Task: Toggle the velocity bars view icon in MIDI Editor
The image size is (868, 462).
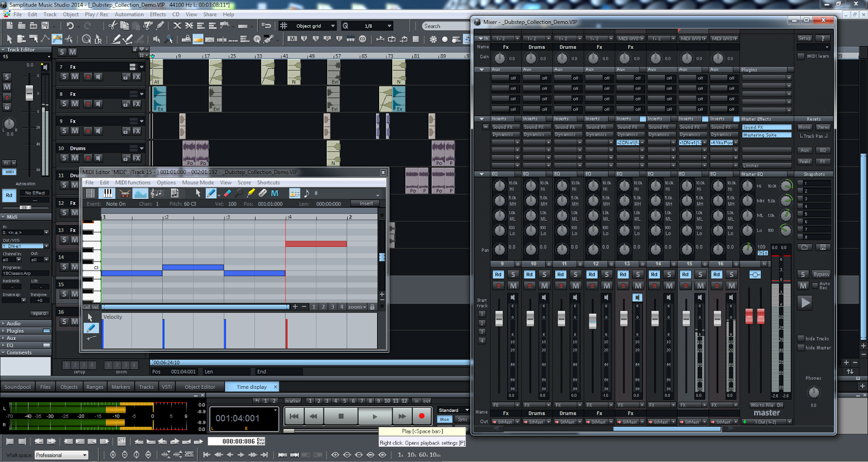Action: (141, 193)
